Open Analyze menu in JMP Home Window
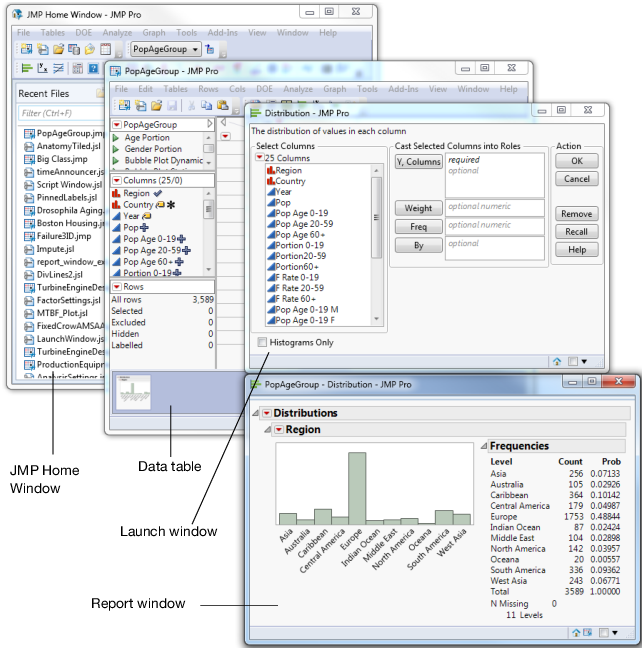 (117, 32)
